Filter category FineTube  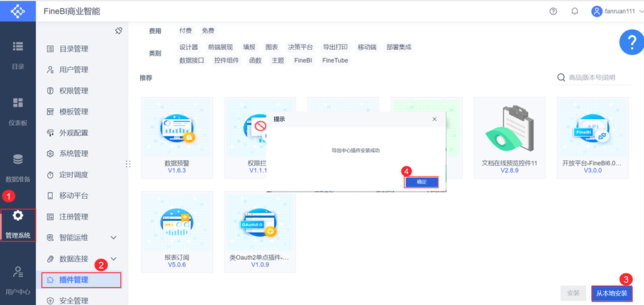(335, 61)
